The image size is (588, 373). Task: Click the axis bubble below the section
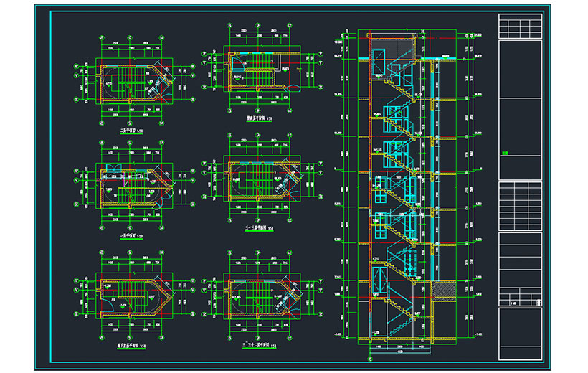coord(370,359)
